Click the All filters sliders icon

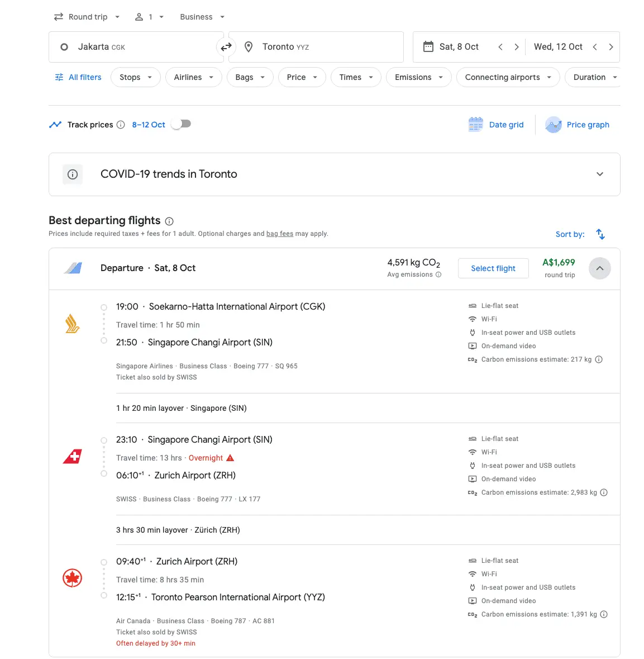pyautogui.click(x=59, y=77)
